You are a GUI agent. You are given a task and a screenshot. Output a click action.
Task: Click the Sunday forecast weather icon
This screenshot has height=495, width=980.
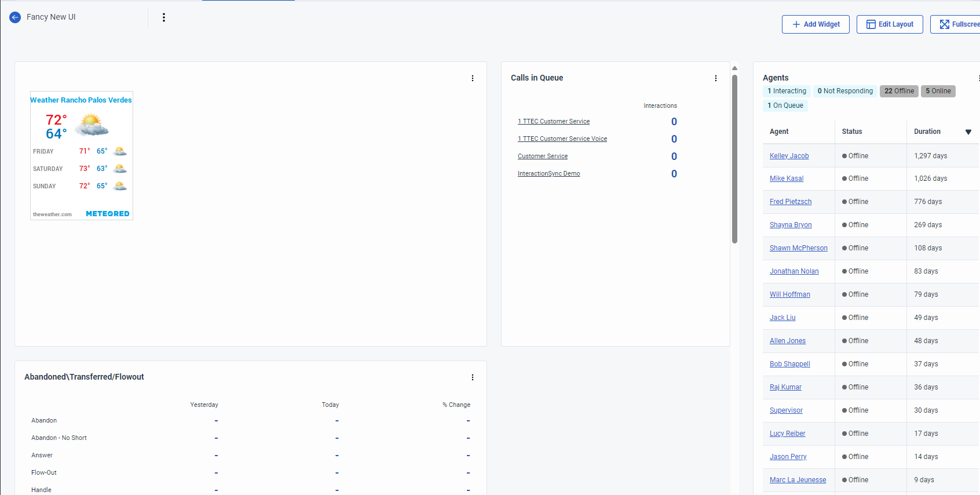(x=120, y=186)
